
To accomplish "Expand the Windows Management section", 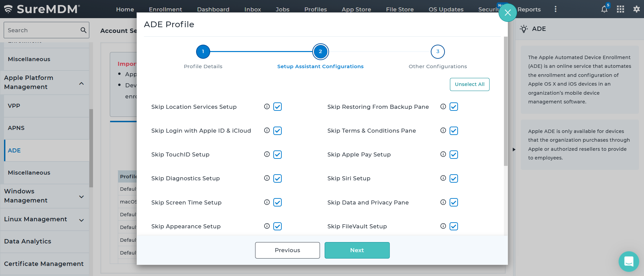I will 81,197.
